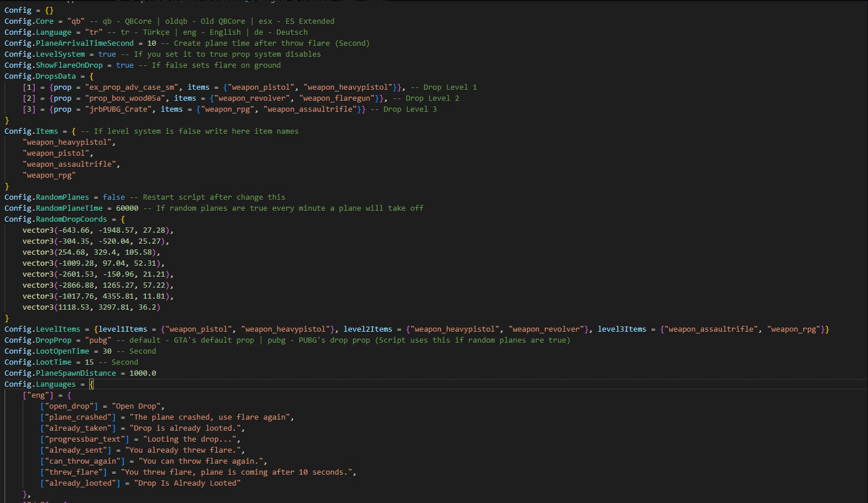Click the level3Items key in Config.LevelItems
The image size is (868, 503).
[622, 329]
